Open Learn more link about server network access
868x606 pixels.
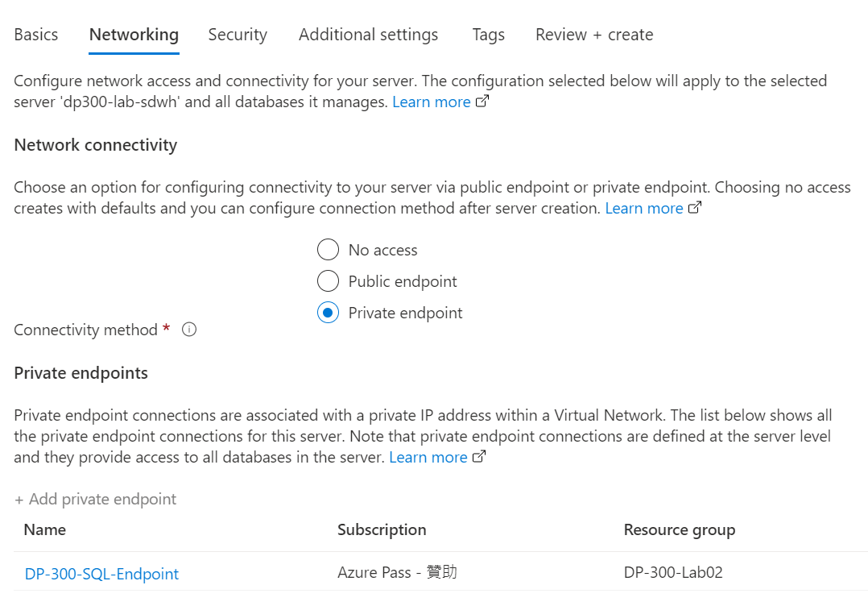point(431,102)
